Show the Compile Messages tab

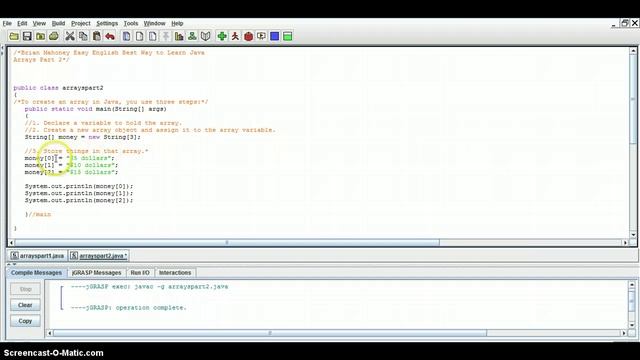tap(36, 273)
